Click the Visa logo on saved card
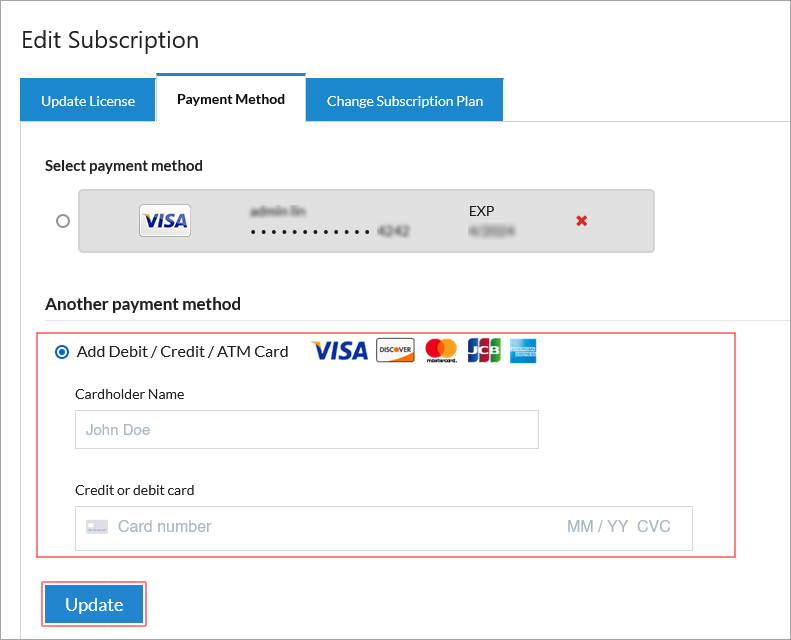Screen dimensions: 791x640 tap(165, 221)
